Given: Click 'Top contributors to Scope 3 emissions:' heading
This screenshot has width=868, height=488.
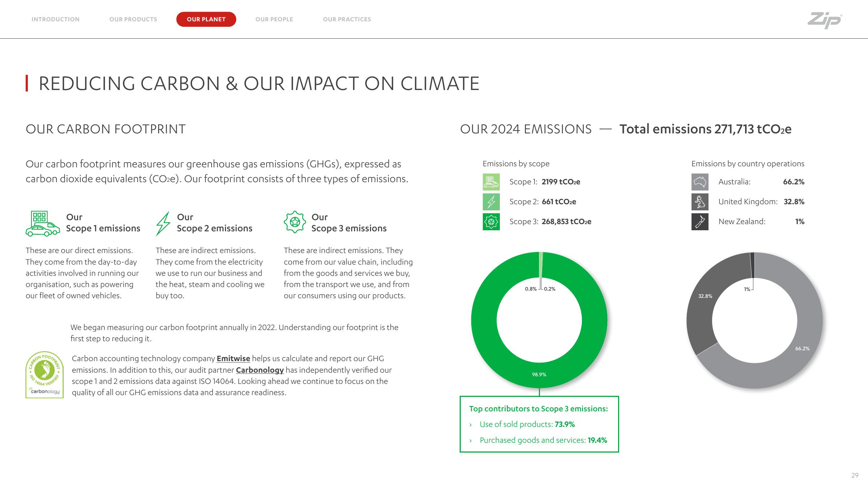Looking at the screenshot, I should pyautogui.click(x=539, y=409).
